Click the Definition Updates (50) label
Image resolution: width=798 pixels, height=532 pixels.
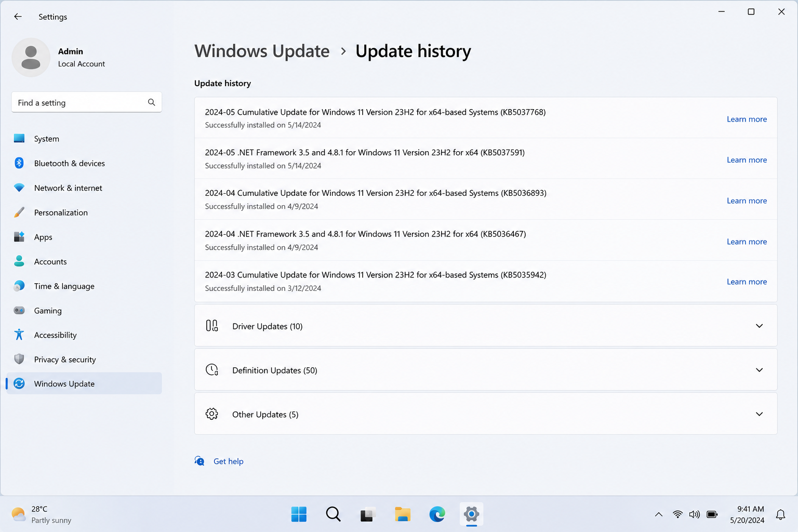click(x=274, y=370)
